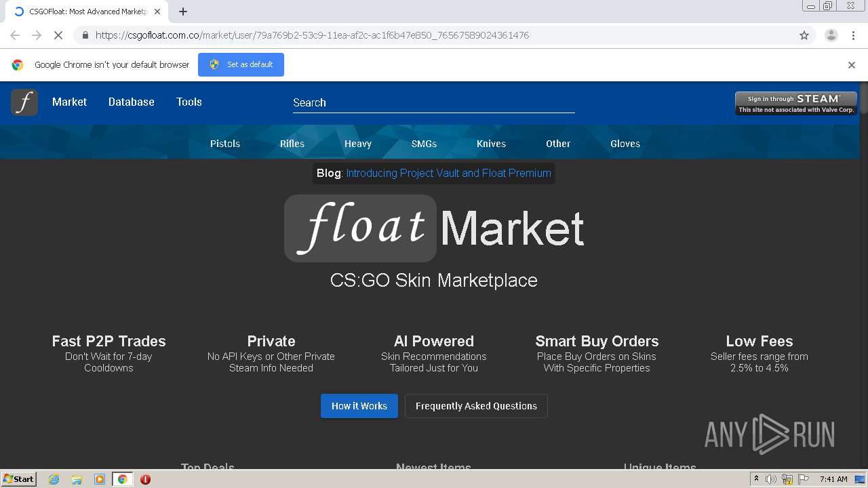The height and width of the screenshot is (488, 868).
Task: Select the Knives category
Action: [x=491, y=144]
